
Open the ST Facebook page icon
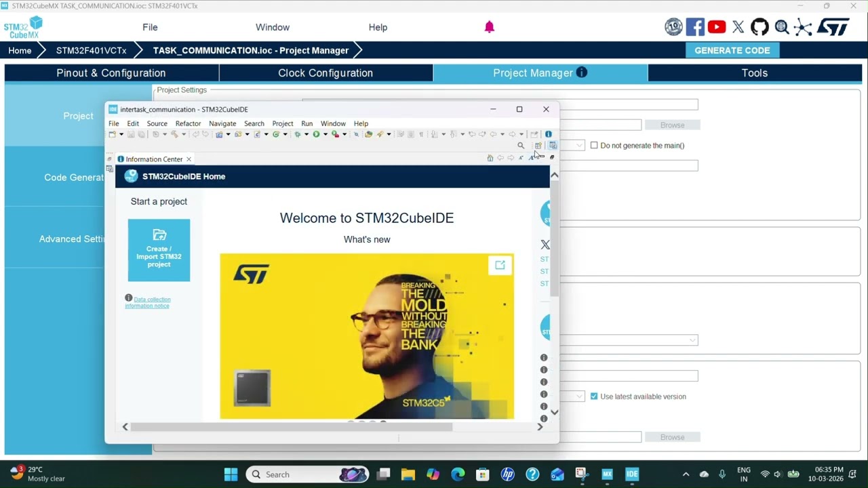pos(695,27)
